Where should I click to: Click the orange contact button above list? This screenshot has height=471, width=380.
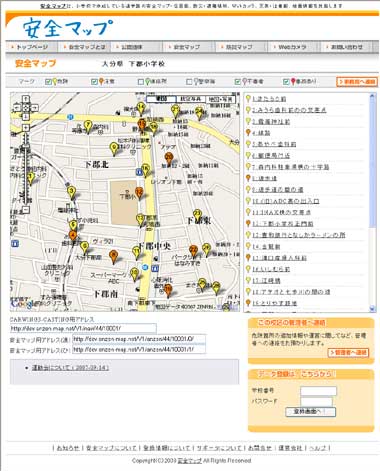tap(357, 82)
